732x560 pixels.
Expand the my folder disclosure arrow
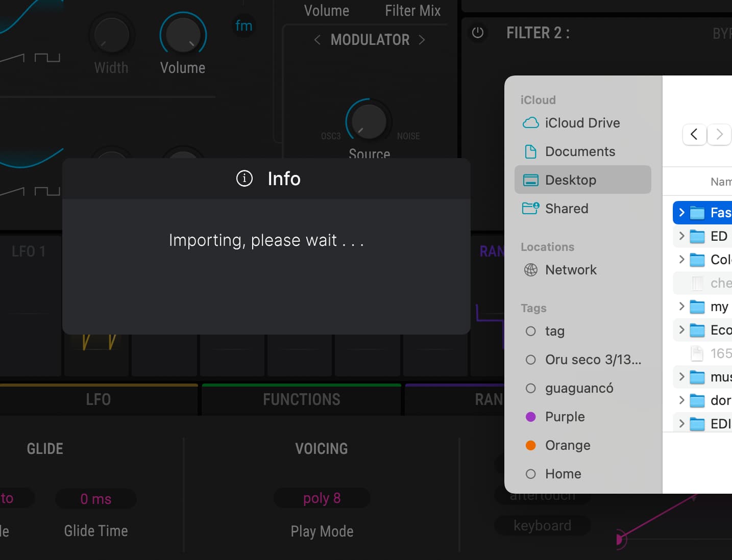coord(681,306)
